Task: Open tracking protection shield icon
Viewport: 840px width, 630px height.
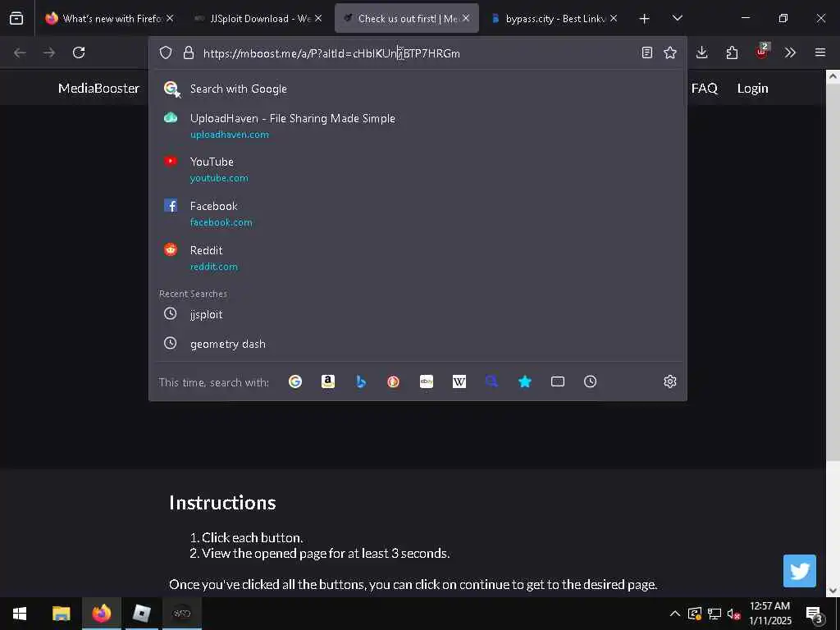Action: (166, 52)
